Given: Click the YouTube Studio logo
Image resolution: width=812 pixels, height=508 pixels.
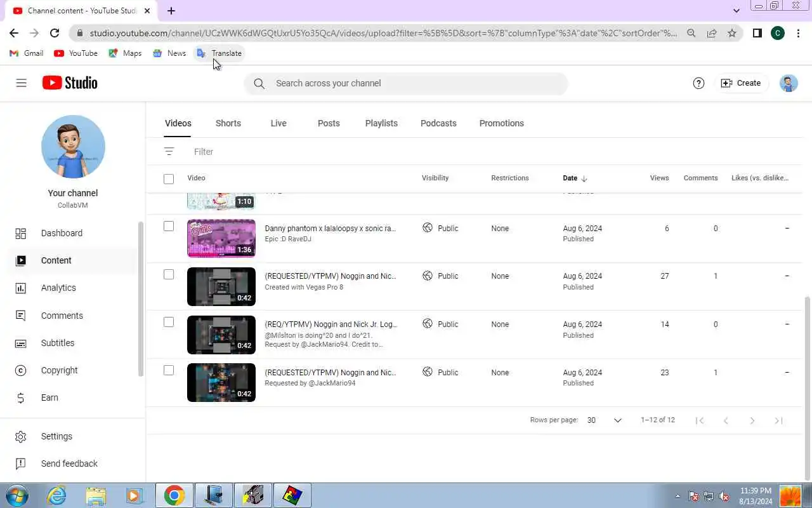Looking at the screenshot, I should point(70,83).
